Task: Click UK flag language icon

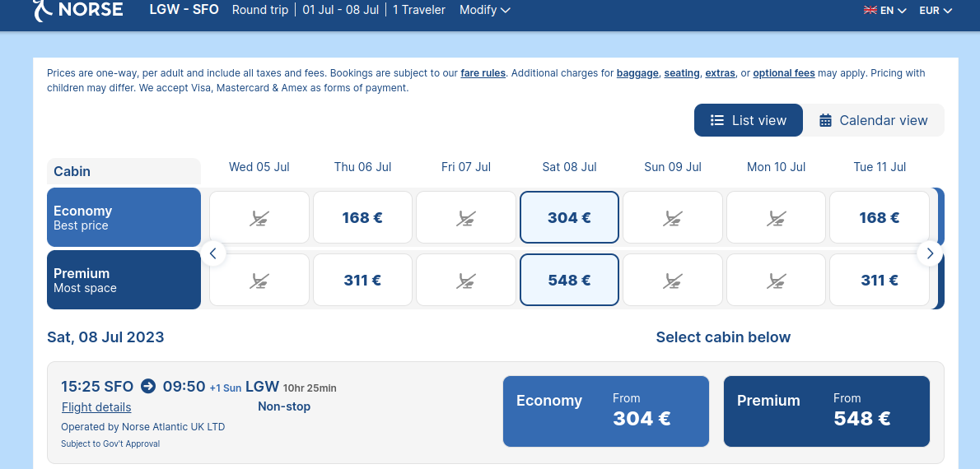Action: pyautogui.click(x=870, y=10)
